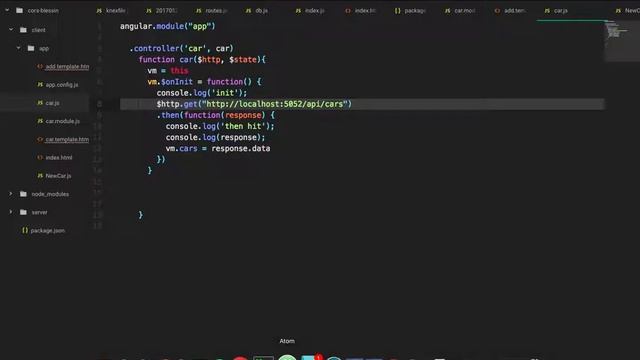
Task: Click the console.log('init'); line
Action: [x=202, y=93]
